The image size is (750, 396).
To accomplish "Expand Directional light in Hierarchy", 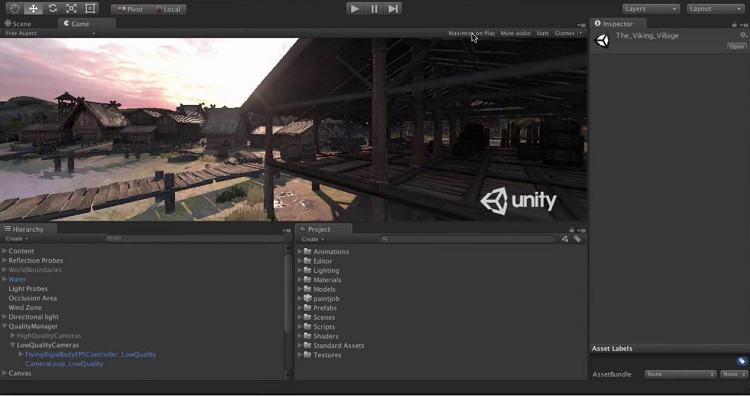I will tap(4, 317).
